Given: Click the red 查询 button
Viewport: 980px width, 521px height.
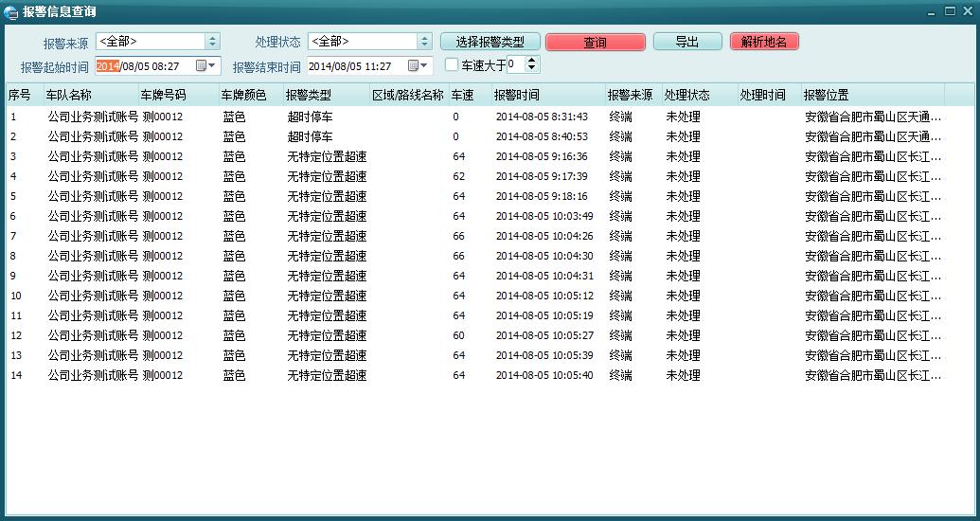Looking at the screenshot, I should 596,43.
